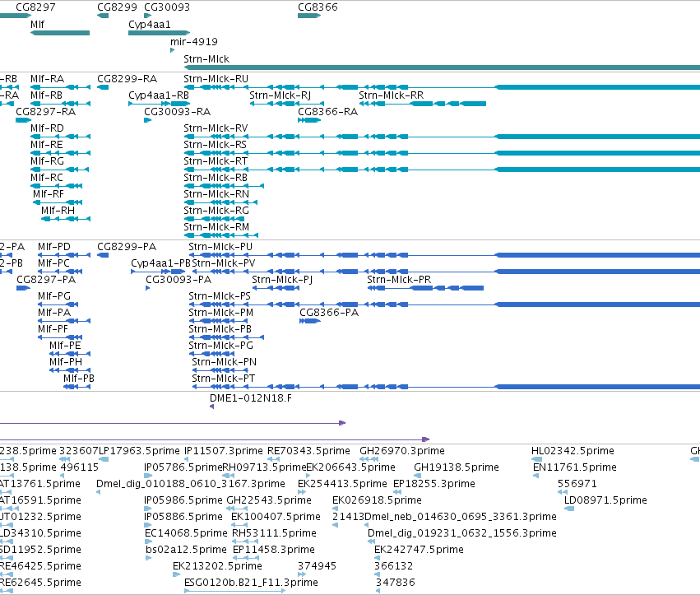This screenshot has height=595, width=700.
Task: Click the CG30093 gene label
Action: click(167, 7)
